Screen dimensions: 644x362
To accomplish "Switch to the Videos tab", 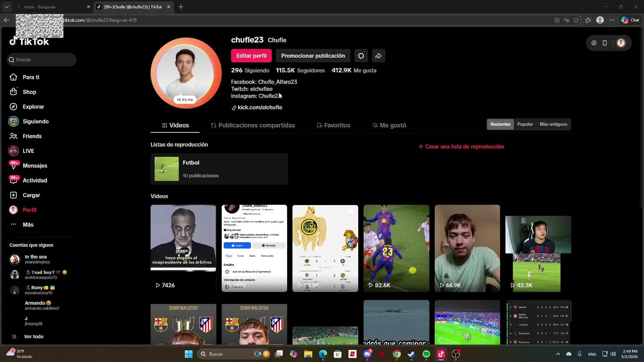I will (175, 125).
